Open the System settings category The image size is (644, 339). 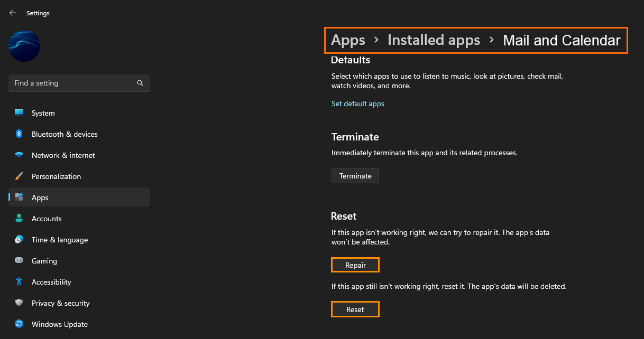click(x=79, y=113)
